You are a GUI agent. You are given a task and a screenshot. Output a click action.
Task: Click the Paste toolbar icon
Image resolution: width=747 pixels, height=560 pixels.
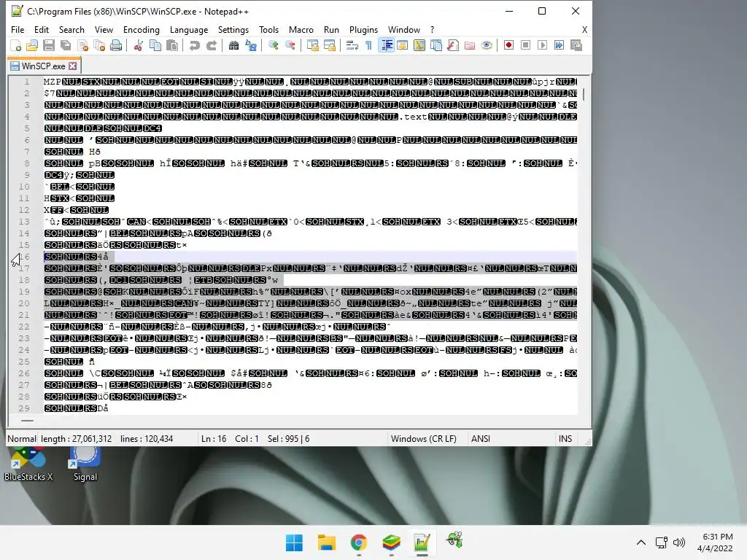[x=172, y=46]
